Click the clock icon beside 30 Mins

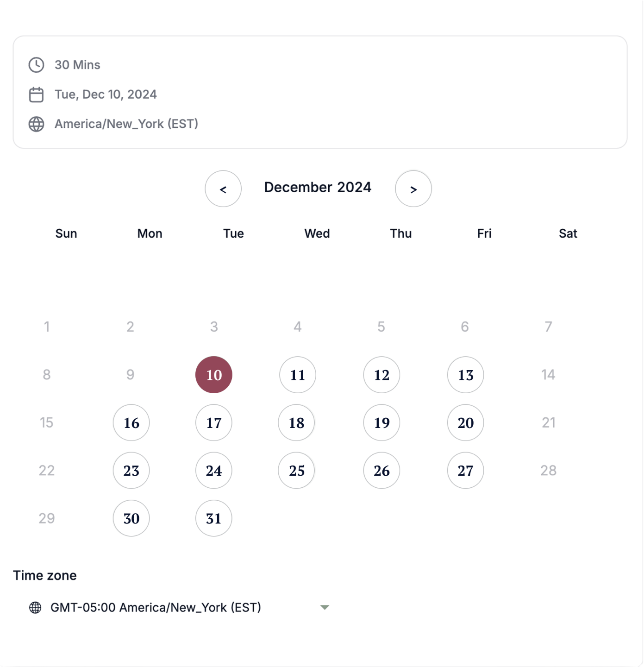click(x=36, y=65)
